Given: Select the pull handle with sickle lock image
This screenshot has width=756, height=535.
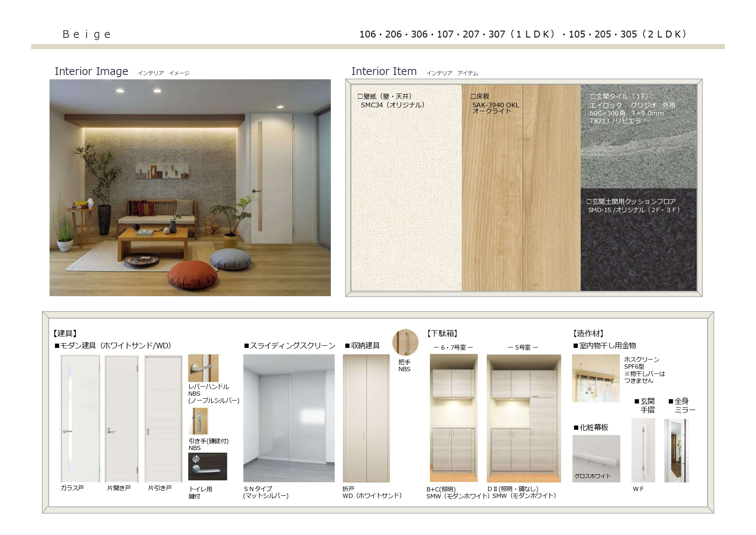Looking at the screenshot, I should click(198, 421).
